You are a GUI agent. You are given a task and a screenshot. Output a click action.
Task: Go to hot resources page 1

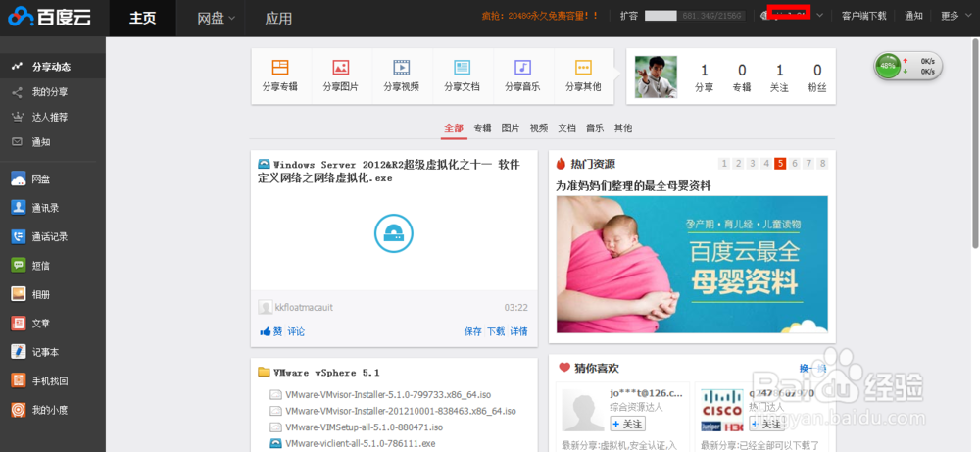coord(724,164)
